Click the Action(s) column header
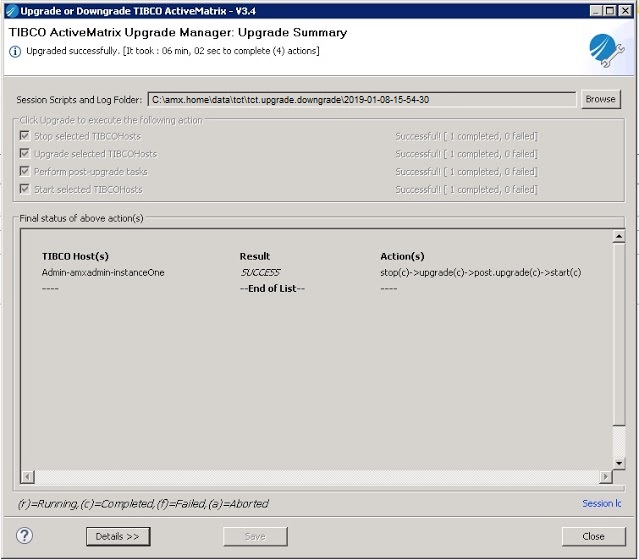 pyautogui.click(x=402, y=256)
